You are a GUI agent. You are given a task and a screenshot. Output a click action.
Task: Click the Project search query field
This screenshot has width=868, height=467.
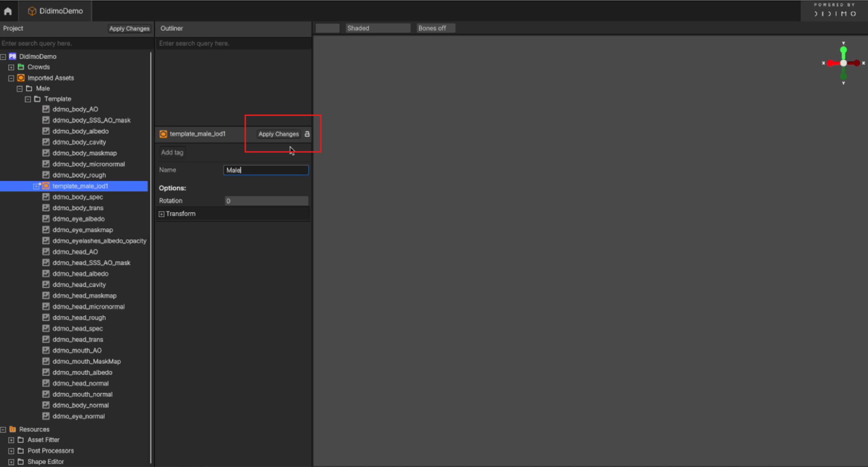(x=76, y=43)
